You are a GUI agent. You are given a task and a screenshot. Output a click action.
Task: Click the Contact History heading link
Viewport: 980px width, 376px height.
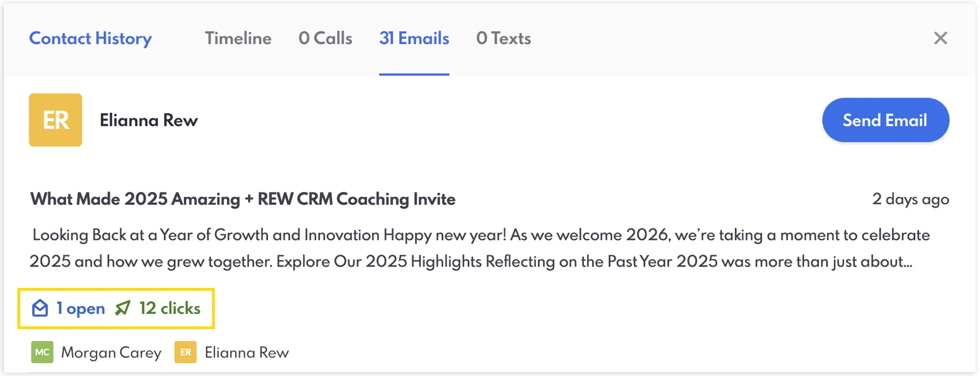(90, 38)
